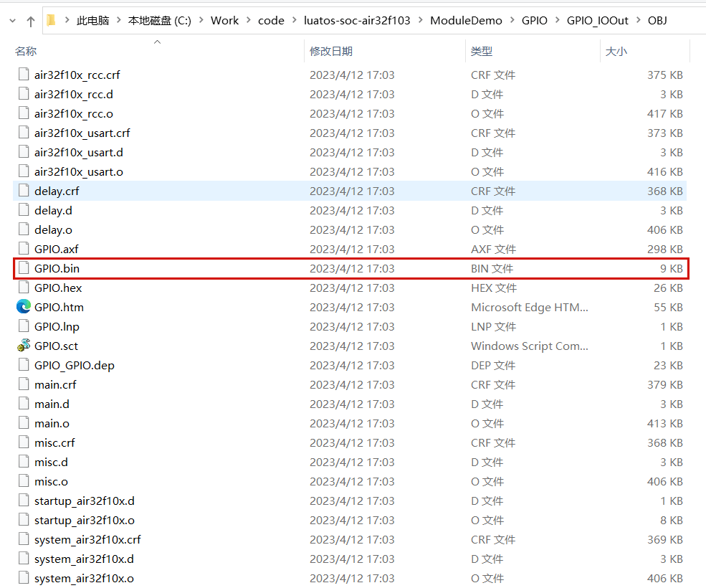This screenshot has height=588, width=706.
Task: Click file icon of air32f10x_usart.d
Action: click(24, 152)
